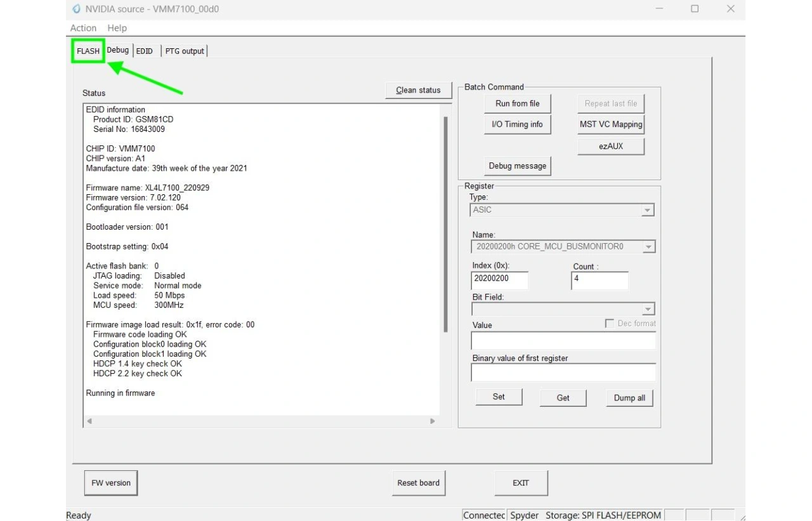Viewport: 812px width, 521px height.
Task: Open MST VC Mapping
Action: click(610, 124)
